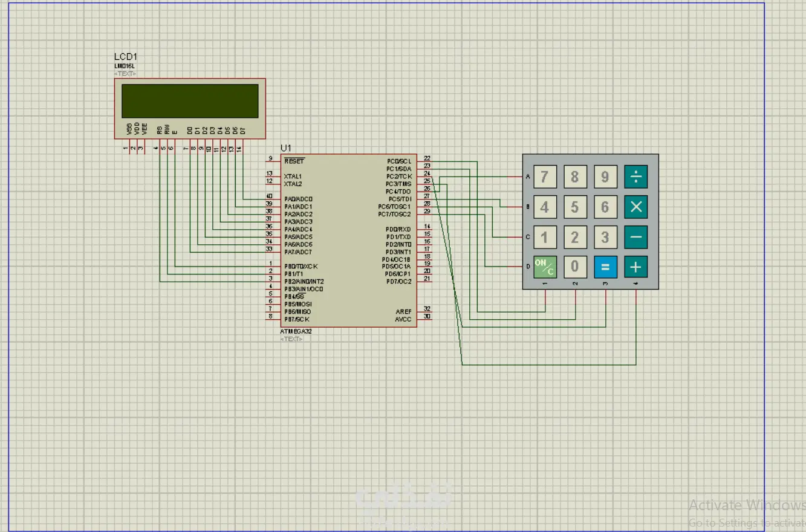Click the PD1/TXD pin label

[398, 237]
